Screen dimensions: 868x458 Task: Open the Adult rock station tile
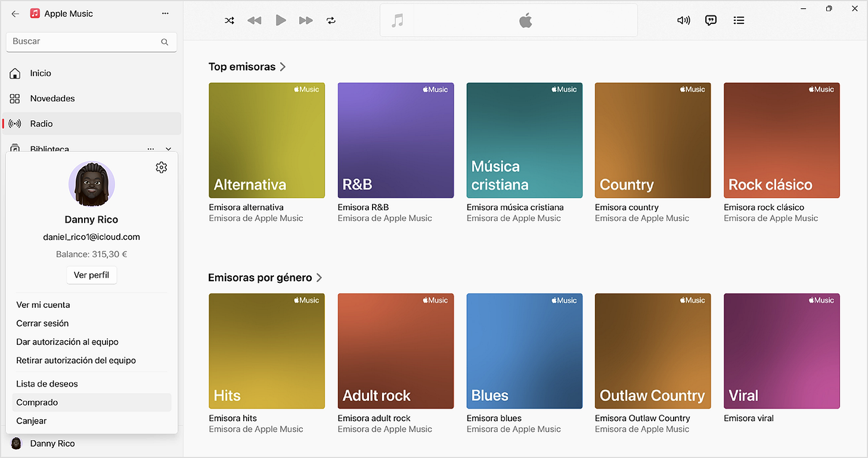pyautogui.click(x=395, y=351)
